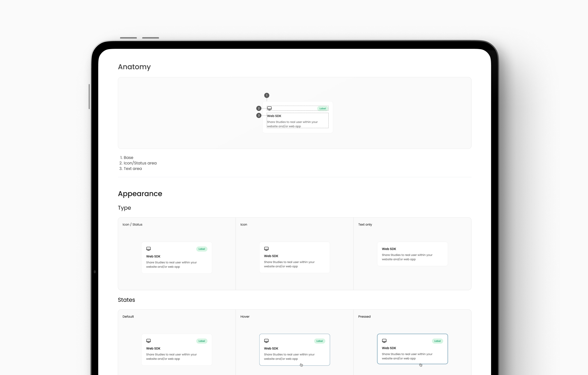Click Label badge in Icon / Status card
The height and width of the screenshot is (375, 588).
click(x=202, y=249)
